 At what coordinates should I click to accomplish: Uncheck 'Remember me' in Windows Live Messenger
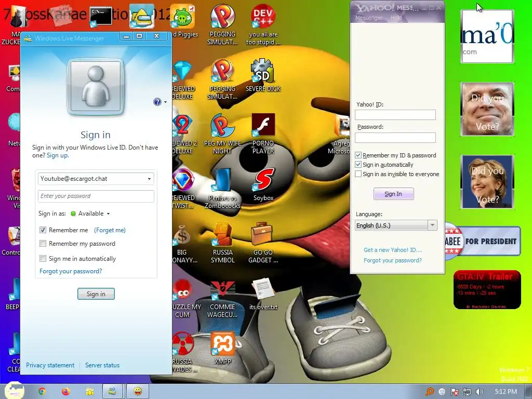tap(43, 230)
